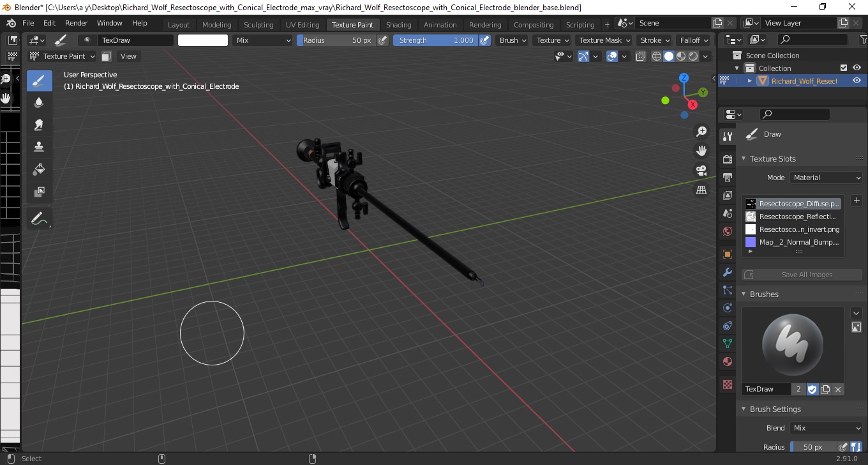Select the Annotate tool
868x465 pixels.
pyautogui.click(x=39, y=218)
